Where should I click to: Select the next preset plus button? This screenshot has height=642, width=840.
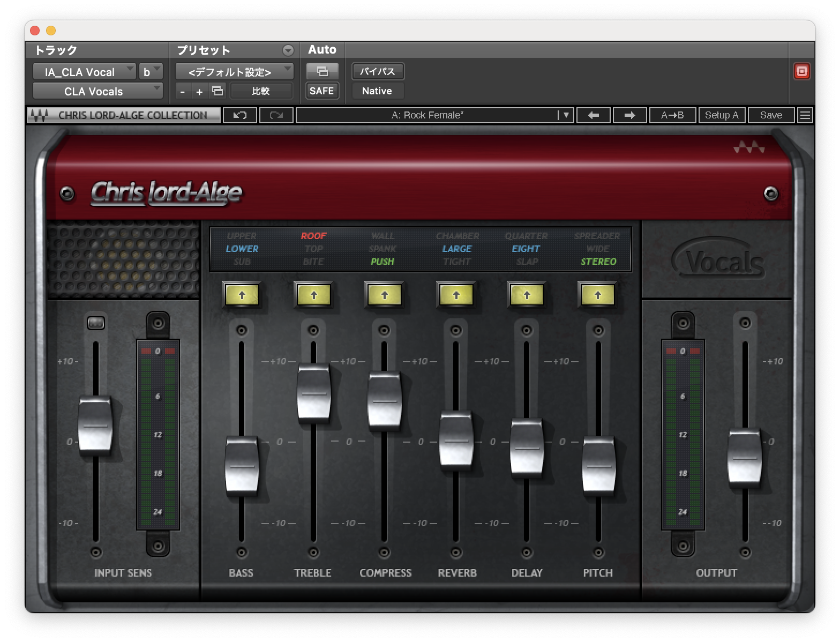click(x=199, y=92)
